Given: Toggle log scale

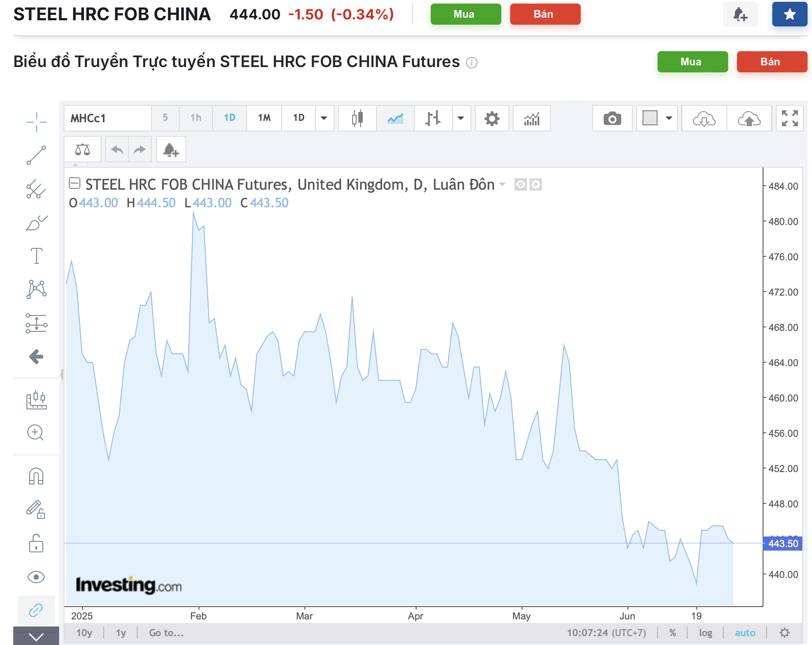Looking at the screenshot, I should point(706,633).
